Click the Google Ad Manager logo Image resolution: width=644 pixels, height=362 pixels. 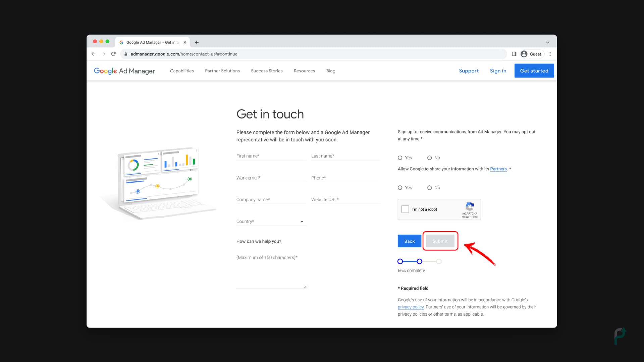124,71
